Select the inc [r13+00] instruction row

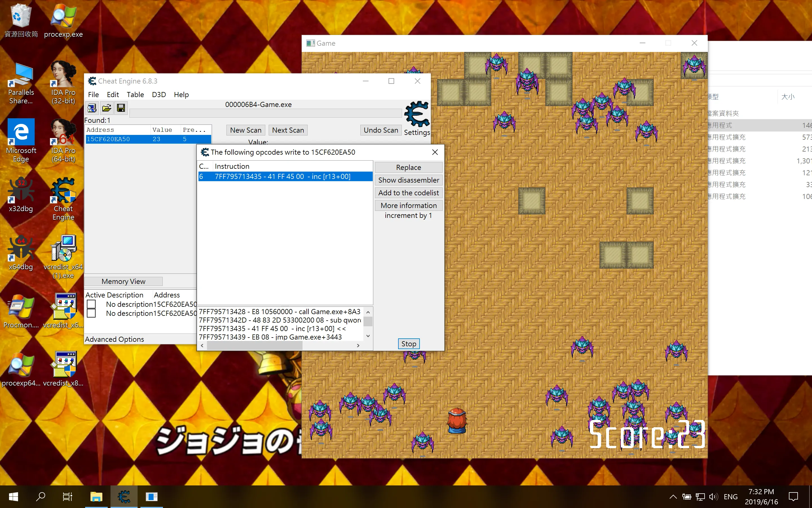pos(285,176)
